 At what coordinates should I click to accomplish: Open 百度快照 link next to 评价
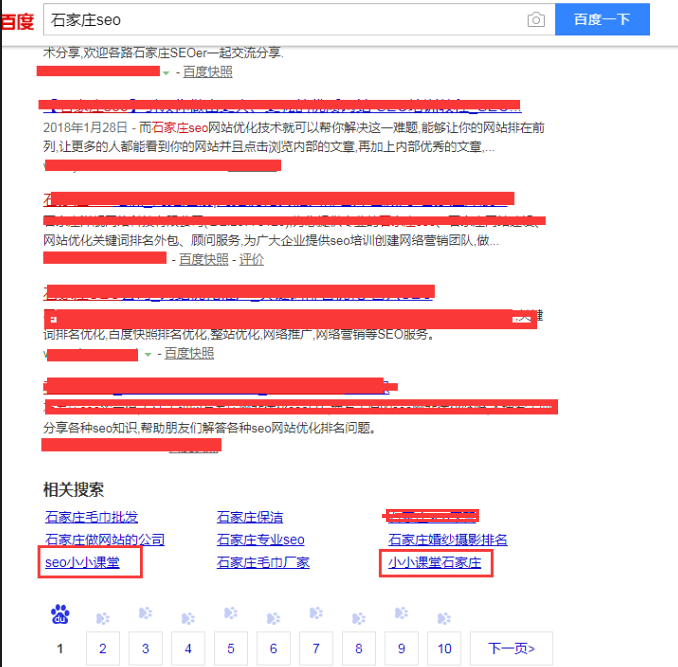pos(204,259)
